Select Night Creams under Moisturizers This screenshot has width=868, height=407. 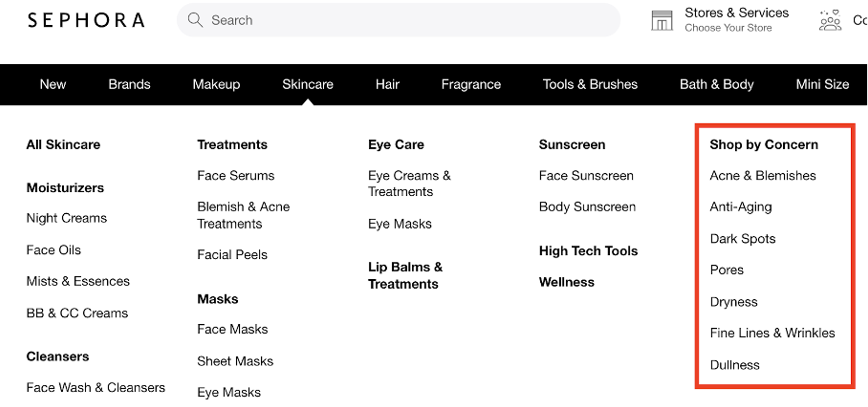click(x=66, y=218)
